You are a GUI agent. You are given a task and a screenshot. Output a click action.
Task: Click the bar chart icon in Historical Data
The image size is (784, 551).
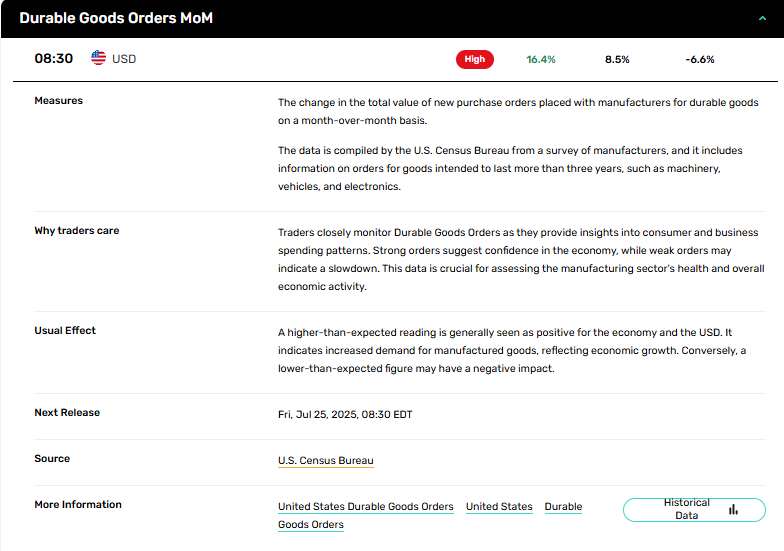(733, 509)
